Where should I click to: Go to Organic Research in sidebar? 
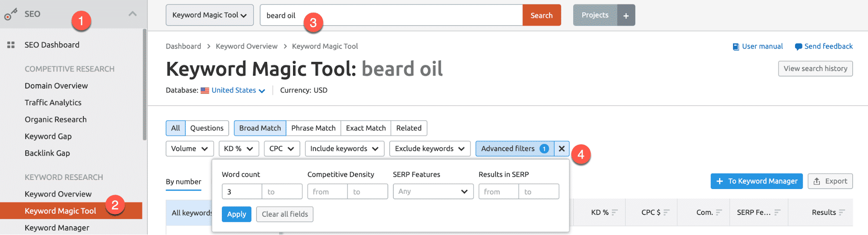point(56,120)
